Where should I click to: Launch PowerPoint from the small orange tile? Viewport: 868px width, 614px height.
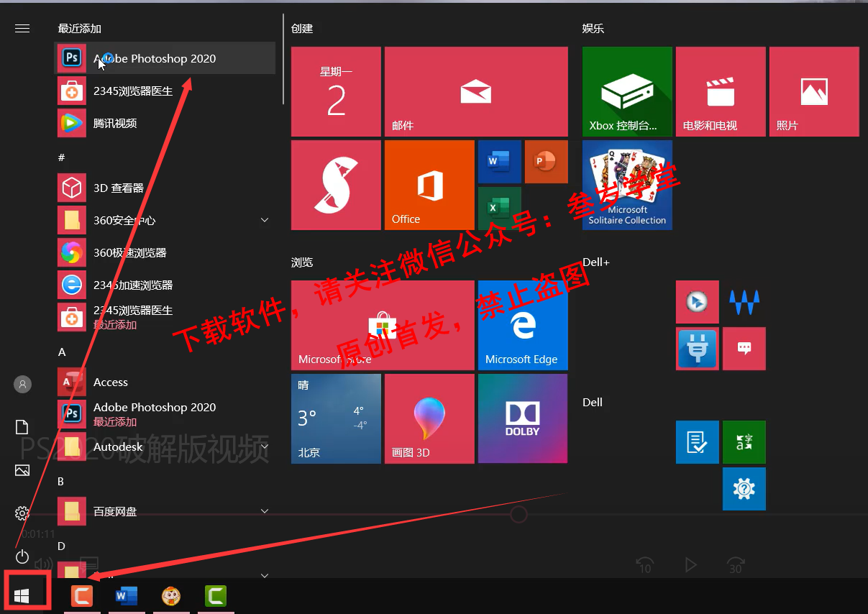[x=546, y=162]
